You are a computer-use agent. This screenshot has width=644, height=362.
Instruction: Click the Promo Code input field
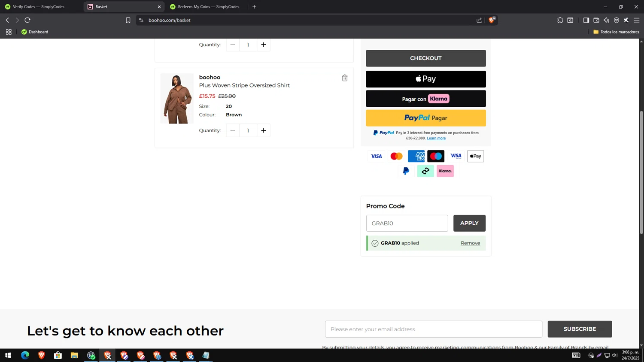[407, 223]
